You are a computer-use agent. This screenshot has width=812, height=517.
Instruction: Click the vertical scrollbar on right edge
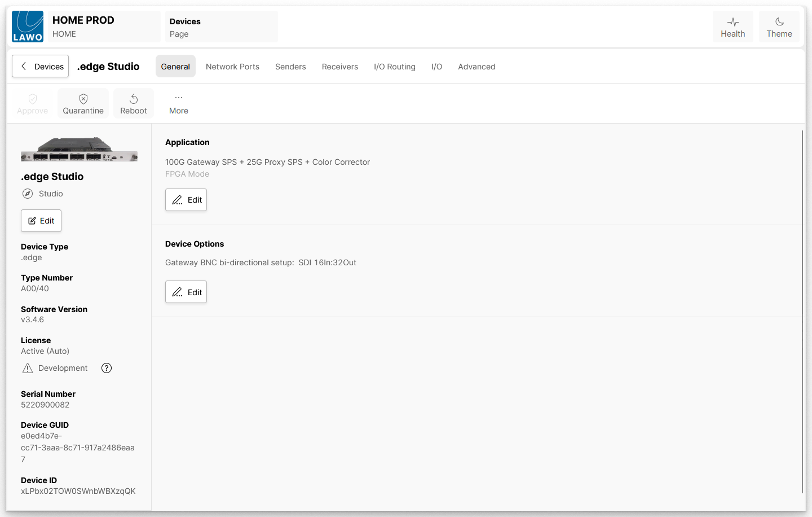pos(802,310)
